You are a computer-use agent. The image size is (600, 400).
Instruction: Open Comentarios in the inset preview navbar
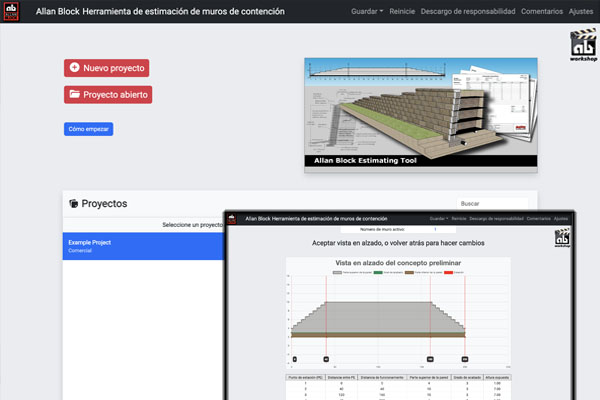click(538, 219)
